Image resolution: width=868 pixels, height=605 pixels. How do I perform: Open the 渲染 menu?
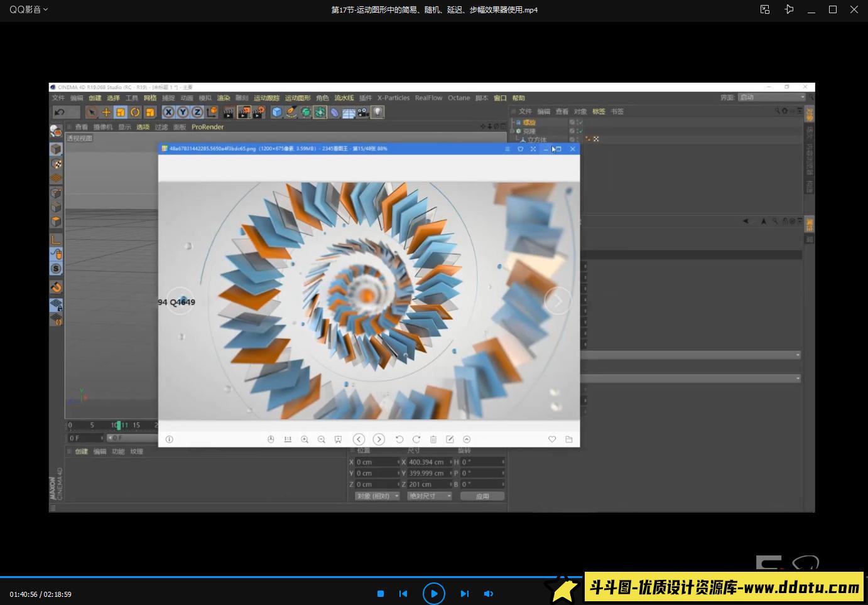point(224,98)
